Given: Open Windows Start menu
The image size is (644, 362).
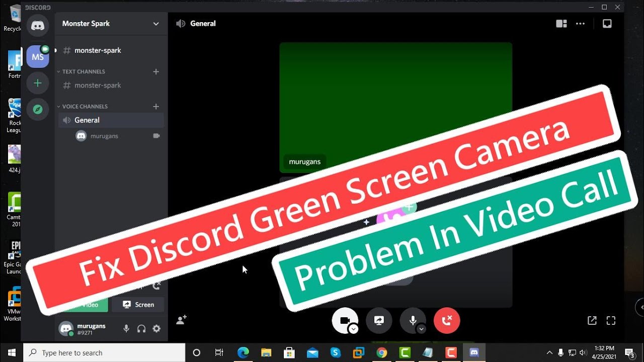Looking at the screenshot, I should pyautogui.click(x=12, y=352).
